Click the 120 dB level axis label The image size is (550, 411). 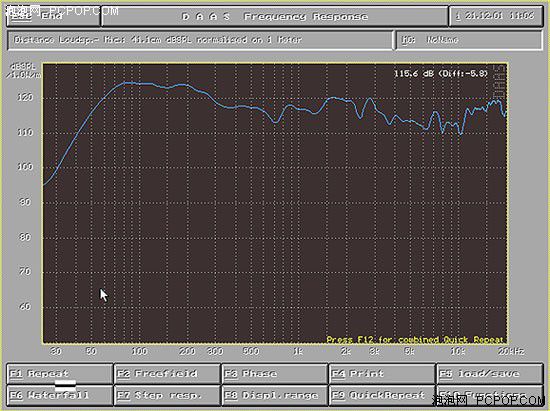pos(25,97)
